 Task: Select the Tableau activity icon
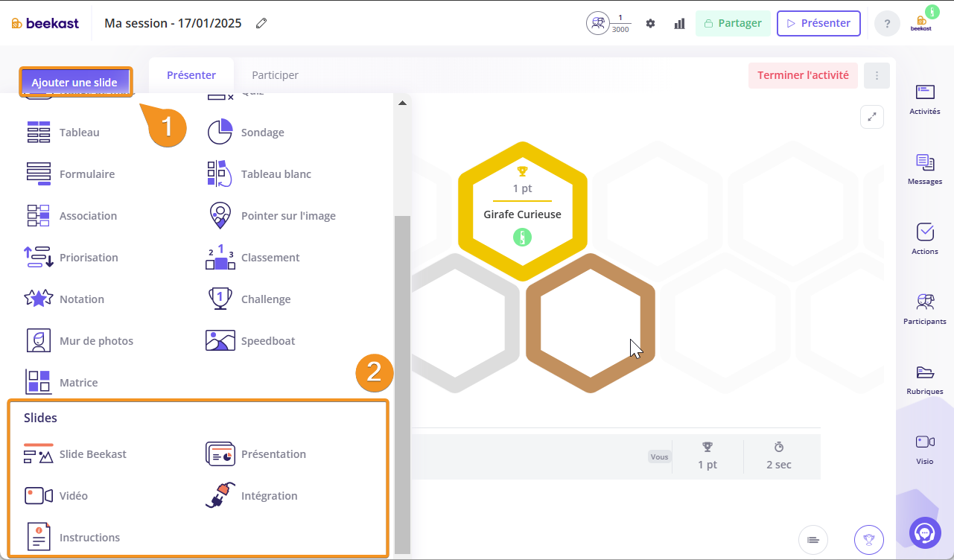pos(38,132)
